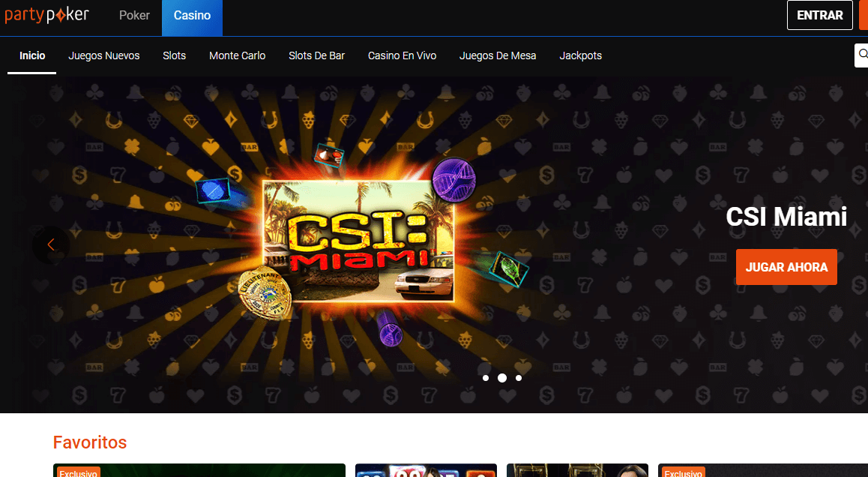Select the first carousel indicator dot
The height and width of the screenshot is (477, 868).
486,378
